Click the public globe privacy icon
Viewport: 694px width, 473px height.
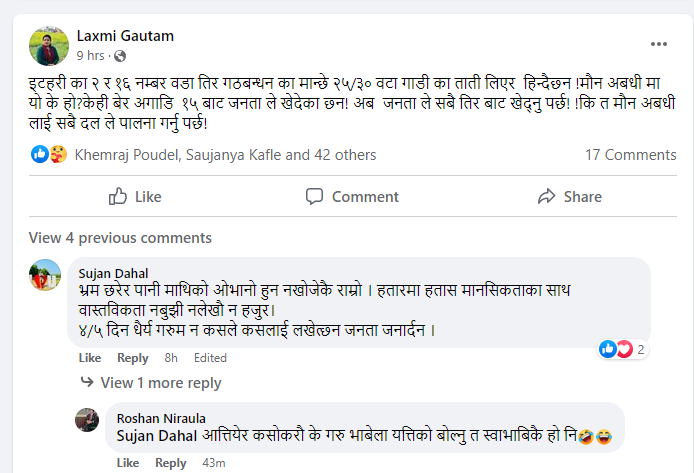[121, 56]
